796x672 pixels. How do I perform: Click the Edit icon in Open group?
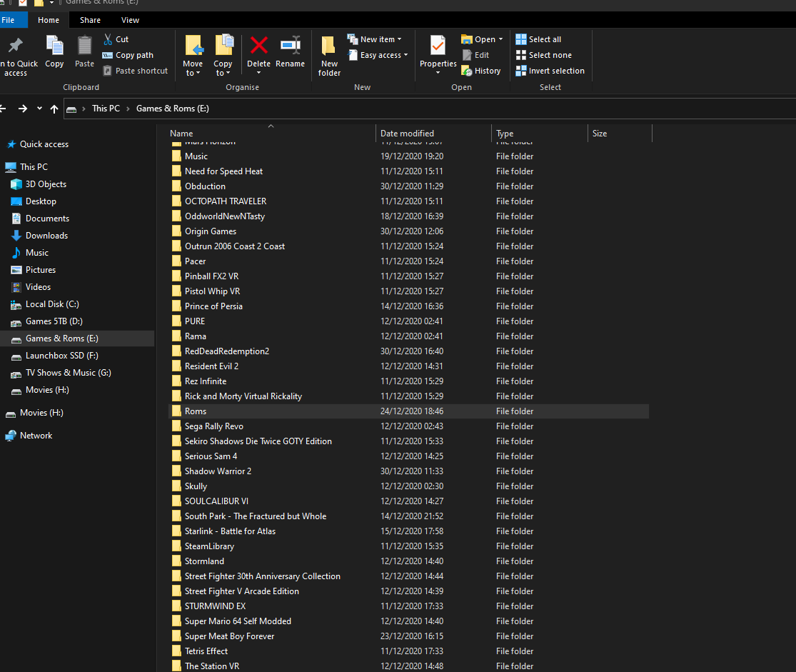pos(467,55)
